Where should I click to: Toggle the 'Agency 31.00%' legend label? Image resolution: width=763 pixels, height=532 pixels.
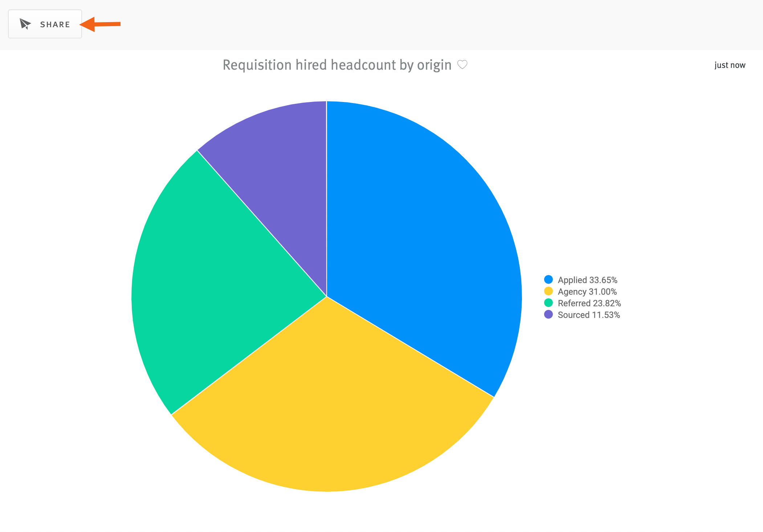pyautogui.click(x=587, y=291)
